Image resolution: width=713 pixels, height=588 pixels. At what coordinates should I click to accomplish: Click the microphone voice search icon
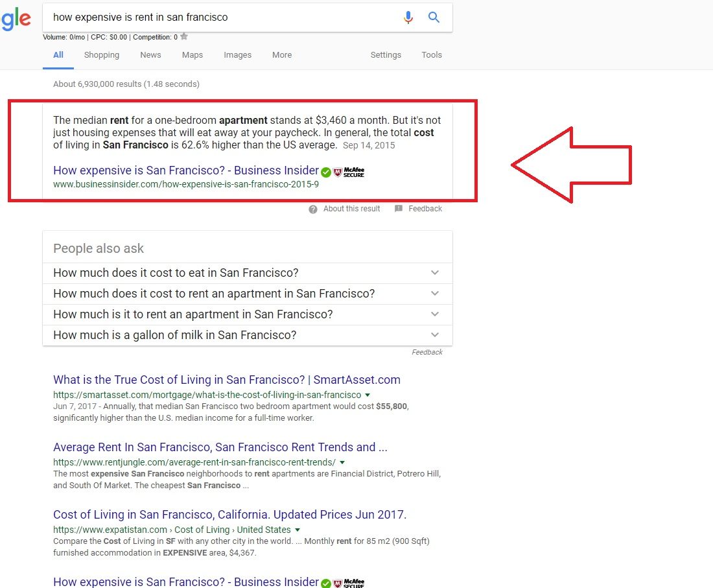pos(408,18)
